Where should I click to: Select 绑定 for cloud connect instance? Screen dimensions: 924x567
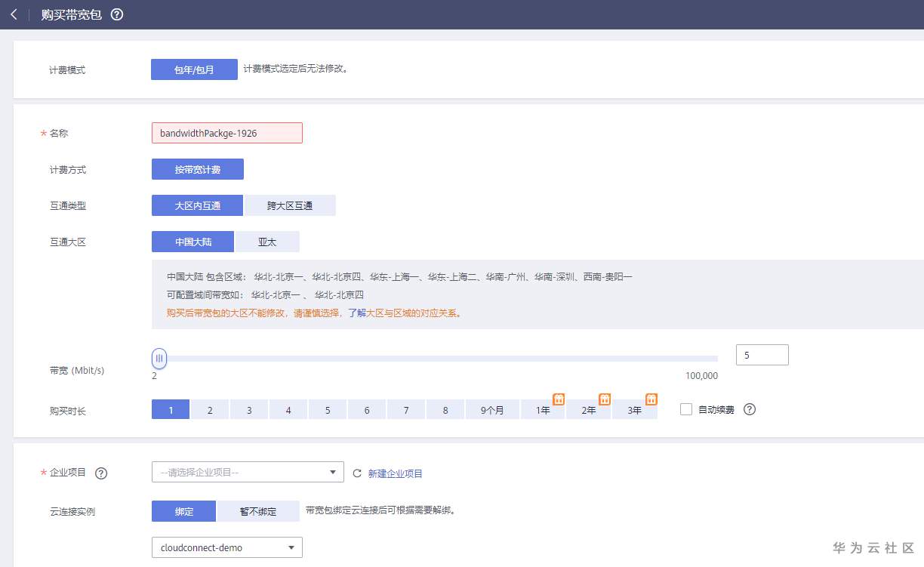tap(183, 511)
